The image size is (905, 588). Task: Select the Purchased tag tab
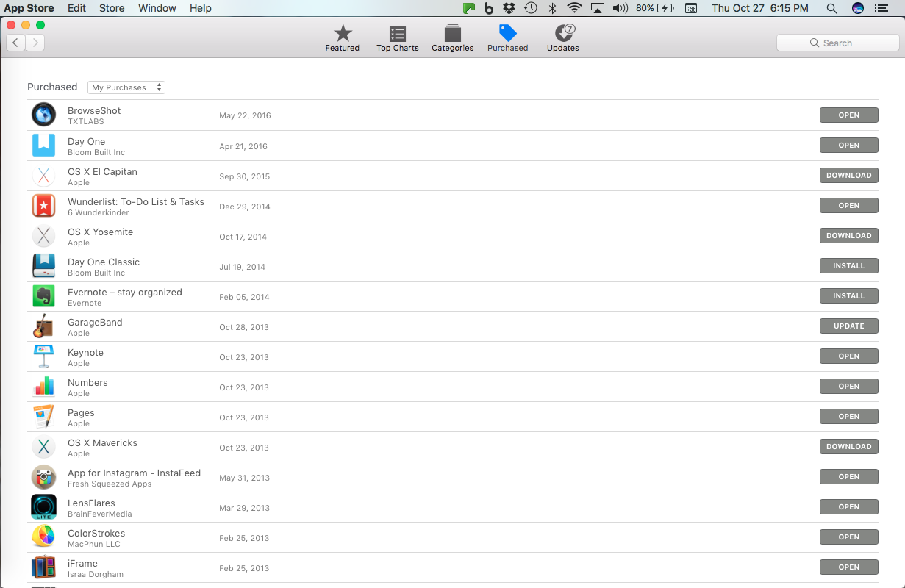click(x=507, y=38)
